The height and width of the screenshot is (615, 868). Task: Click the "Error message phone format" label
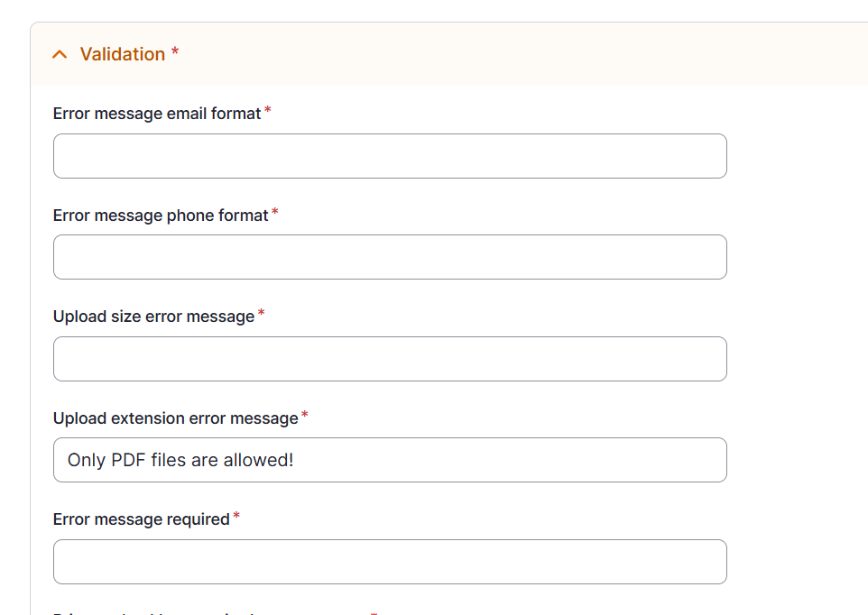point(161,216)
